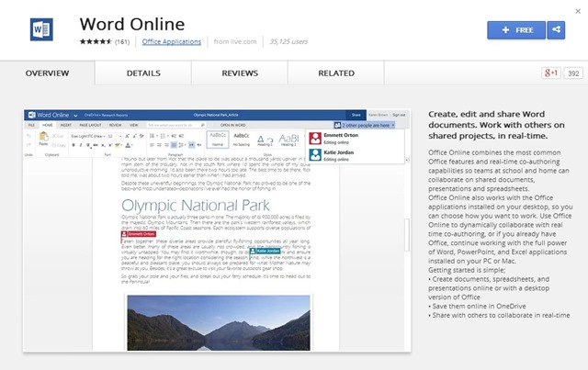Select the Normal style in Styles gallery

(218, 139)
